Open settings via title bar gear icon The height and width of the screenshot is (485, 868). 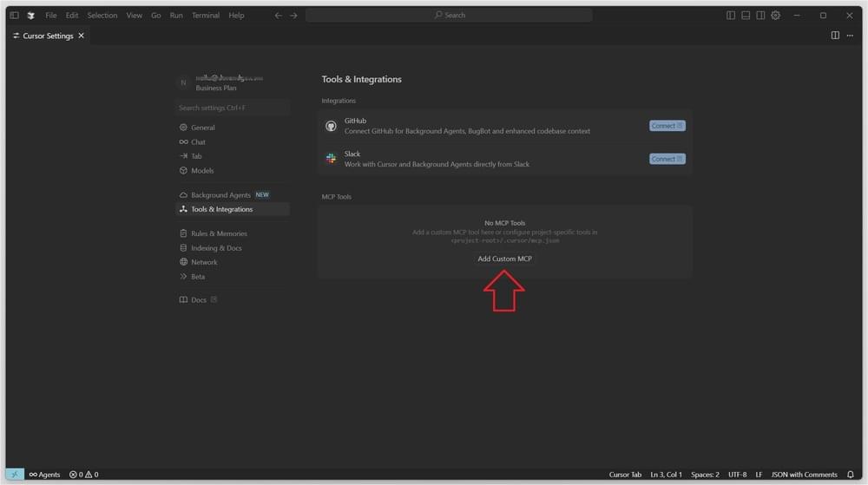(x=775, y=16)
